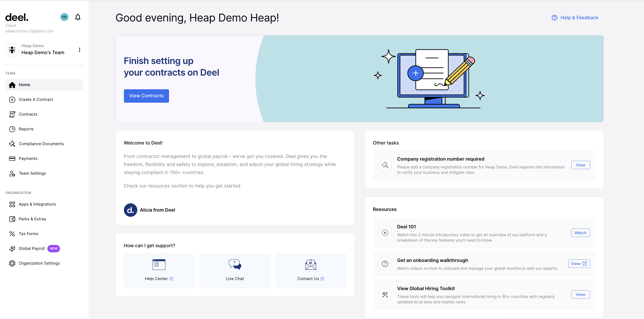644x319 pixels.
Task: Go to Create A Contract
Action: (x=36, y=100)
